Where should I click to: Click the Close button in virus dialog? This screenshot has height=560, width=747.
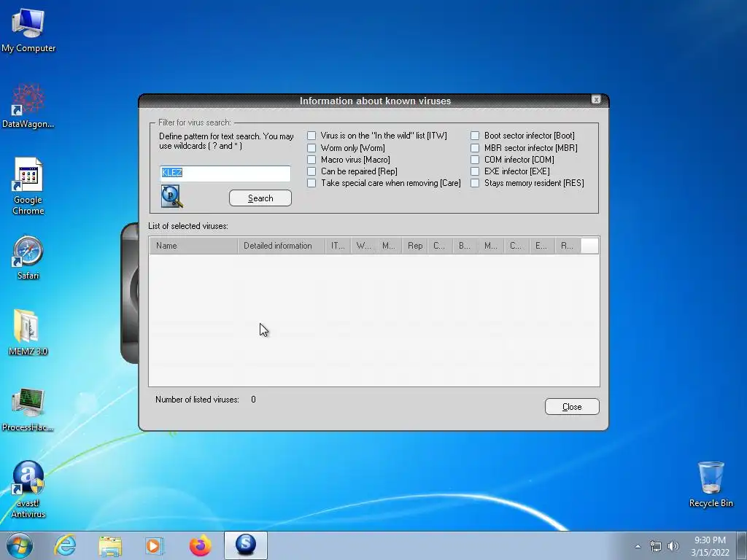[x=572, y=407]
